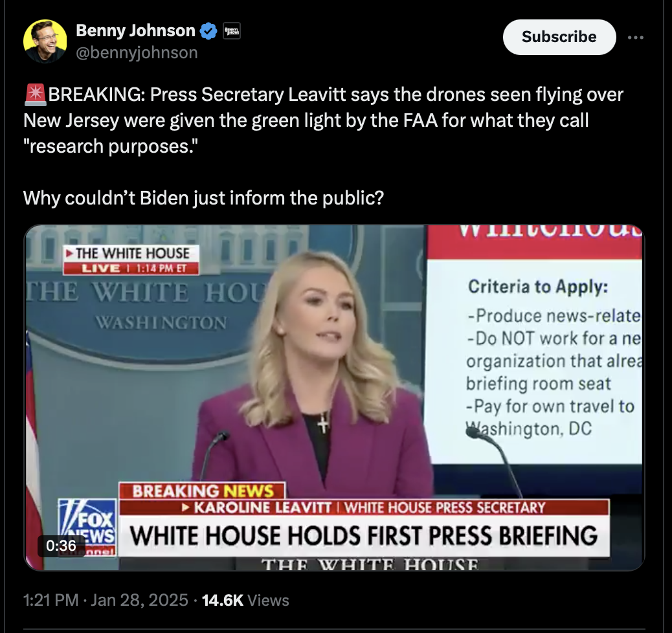Screen dimensions: 672x633
Task: Open the @bennyjohnson handle link
Action: coord(137,52)
